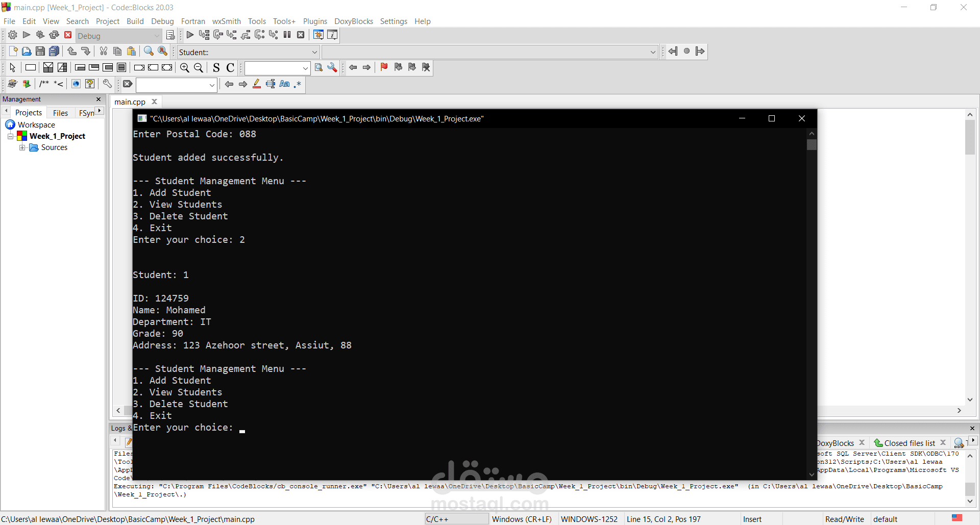Run the project with the green Run icon
The height and width of the screenshot is (525, 980).
(27, 35)
